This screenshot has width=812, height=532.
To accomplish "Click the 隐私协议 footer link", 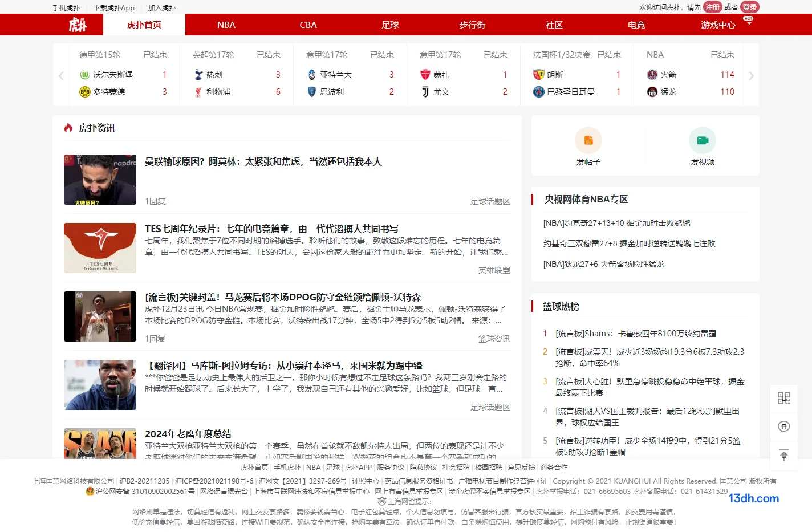I will (x=424, y=467).
